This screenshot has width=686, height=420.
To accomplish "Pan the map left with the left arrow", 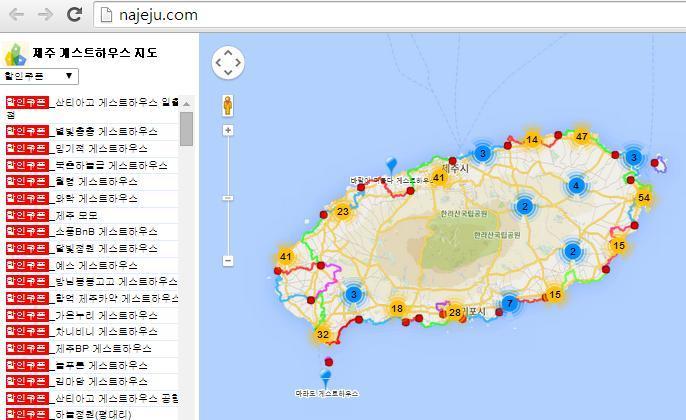I will coord(218,63).
